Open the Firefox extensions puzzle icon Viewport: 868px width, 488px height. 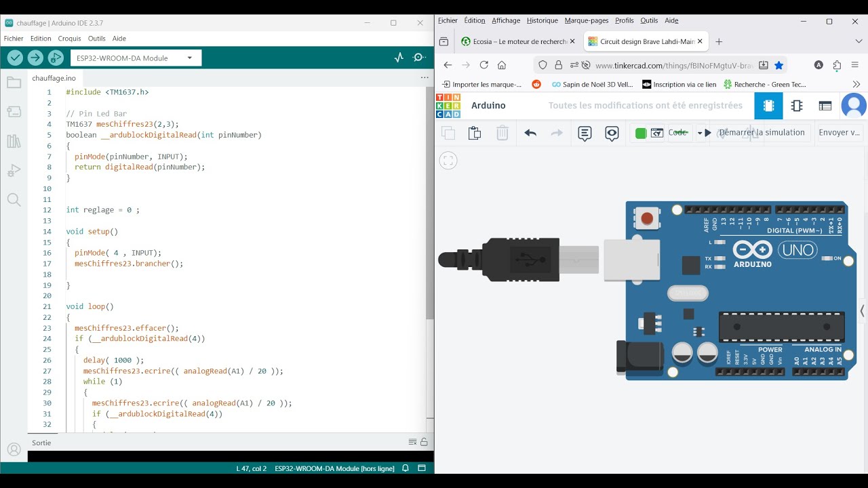click(837, 65)
